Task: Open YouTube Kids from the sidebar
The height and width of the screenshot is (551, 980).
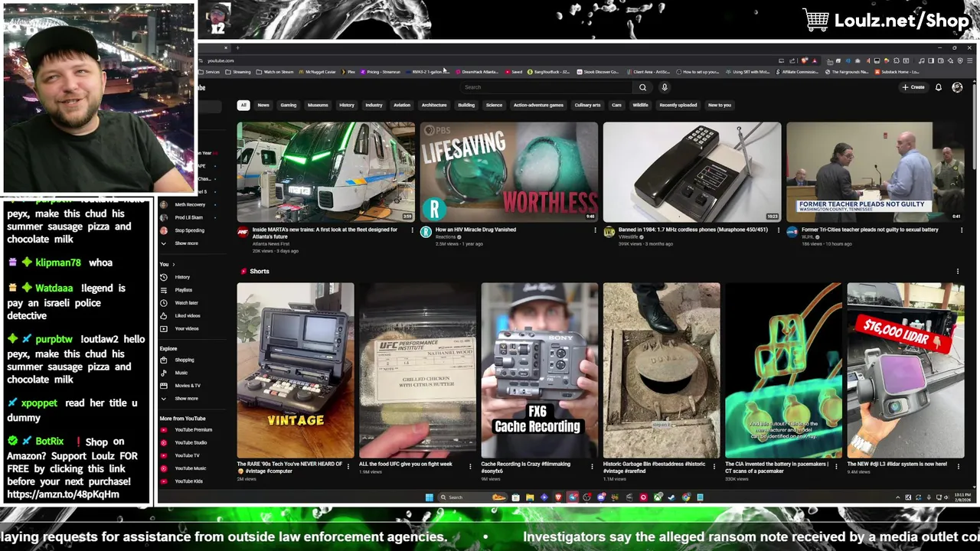Action: tap(188, 481)
